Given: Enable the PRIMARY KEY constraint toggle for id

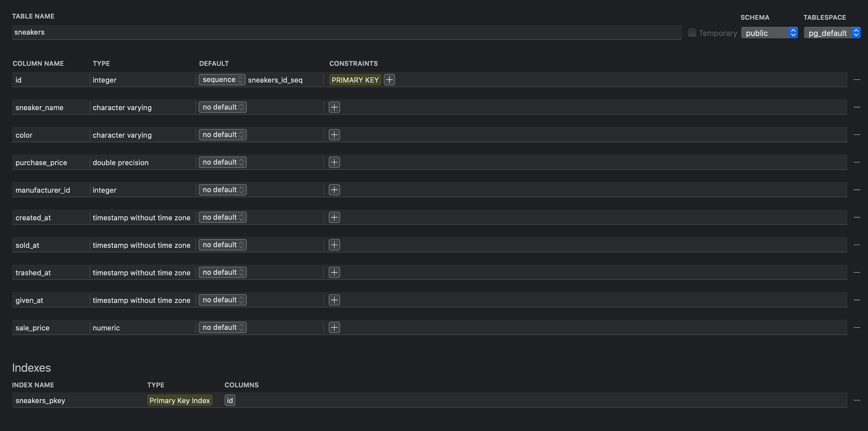Looking at the screenshot, I should click(355, 79).
